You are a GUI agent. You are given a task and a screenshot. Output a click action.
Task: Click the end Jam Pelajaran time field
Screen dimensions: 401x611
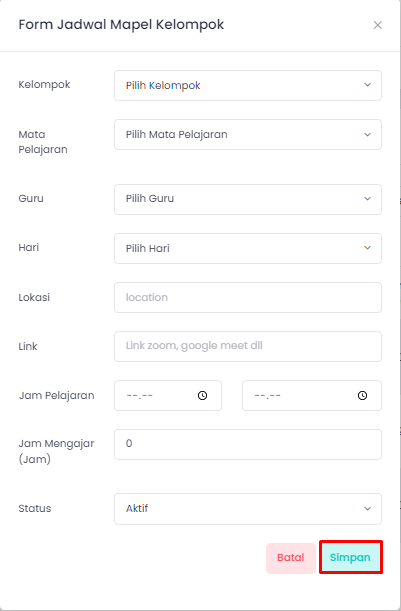[x=312, y=396]
